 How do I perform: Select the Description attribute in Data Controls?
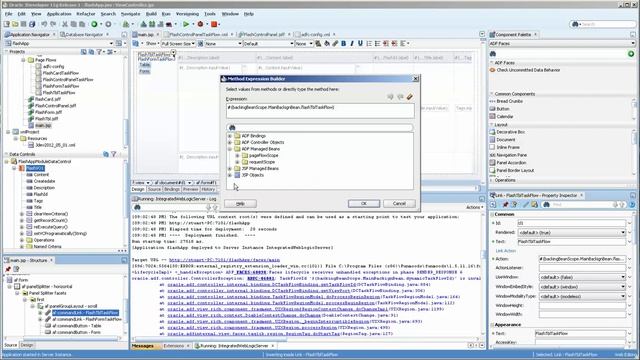point(44,188)
